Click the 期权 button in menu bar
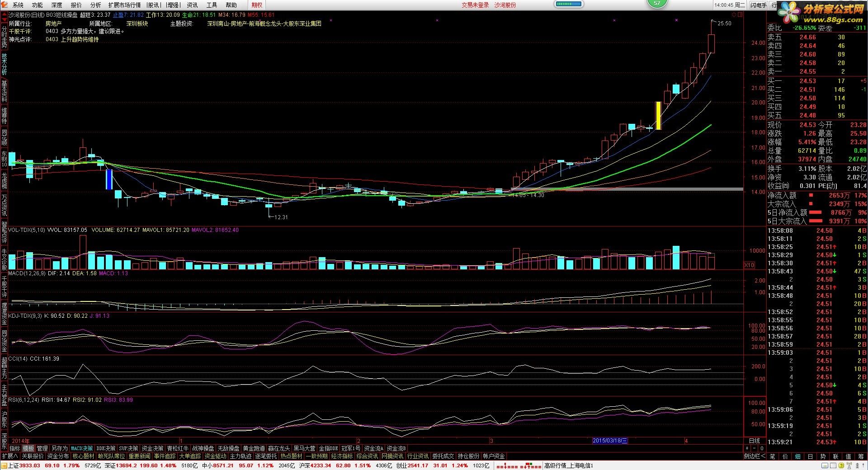This screenshot has width=868, height=470. click(x=257, y=5)
